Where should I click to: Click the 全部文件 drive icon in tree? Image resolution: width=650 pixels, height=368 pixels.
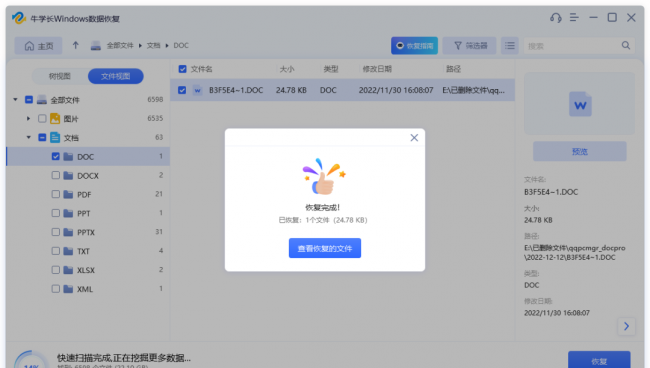point(42,100)
